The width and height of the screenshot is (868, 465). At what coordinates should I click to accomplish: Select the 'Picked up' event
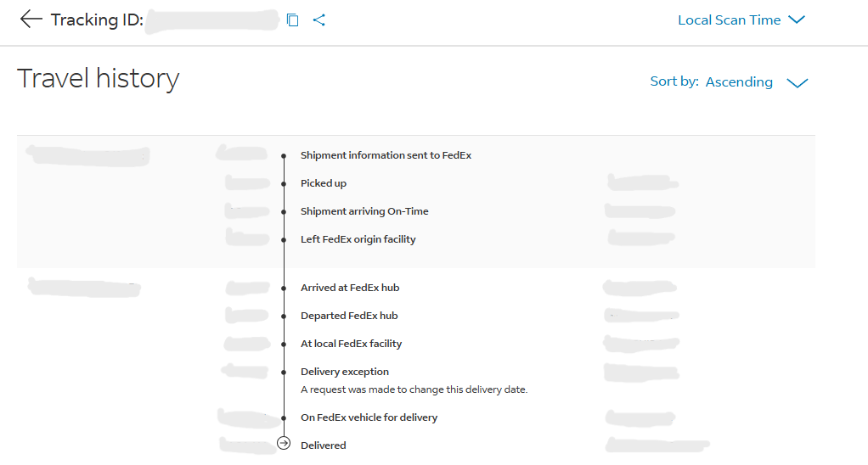tap(324, 183)
